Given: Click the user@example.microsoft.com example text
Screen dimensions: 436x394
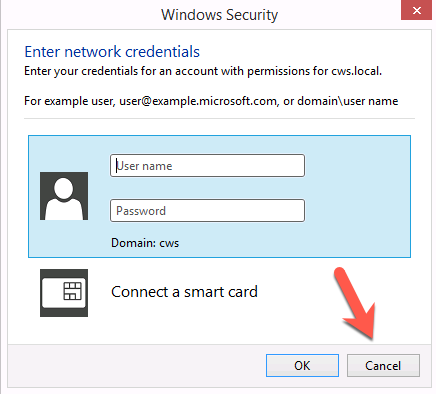Looking at the screenshot, I should [x=199, y=101].
